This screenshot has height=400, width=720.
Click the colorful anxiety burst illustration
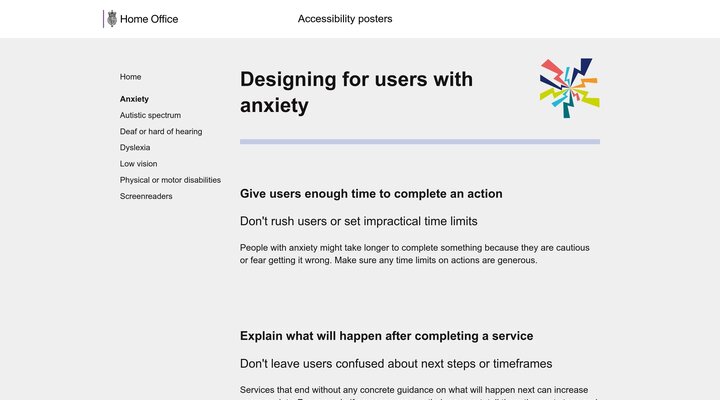coord(568,88)
